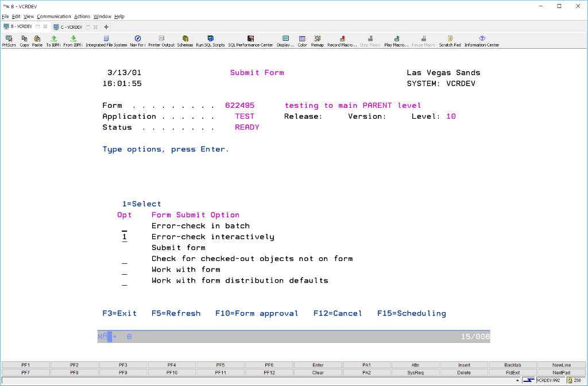Launch Run SQL Scripts

pos(210,41)
